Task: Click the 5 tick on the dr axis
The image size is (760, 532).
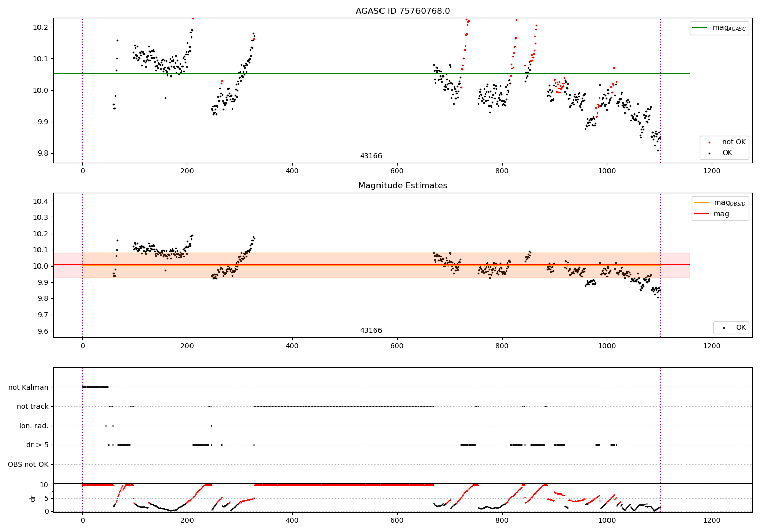Action: (47, 498)
